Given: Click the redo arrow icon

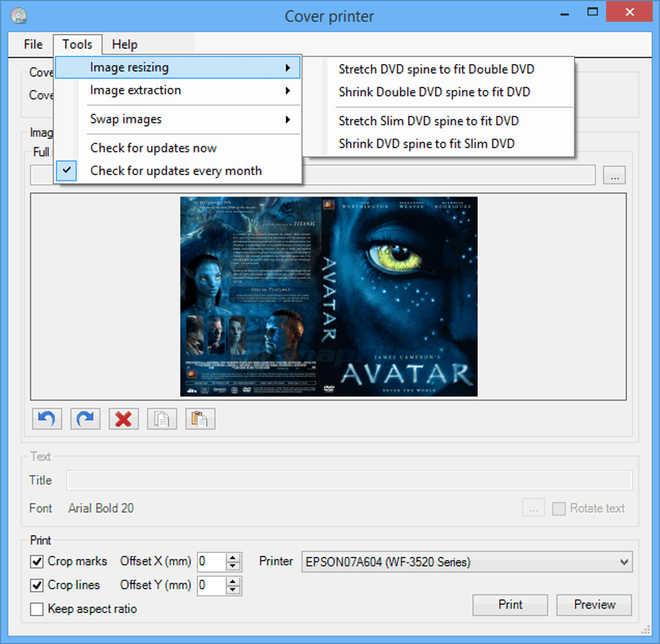Looking at the screenshot, I should pos(85,419).
